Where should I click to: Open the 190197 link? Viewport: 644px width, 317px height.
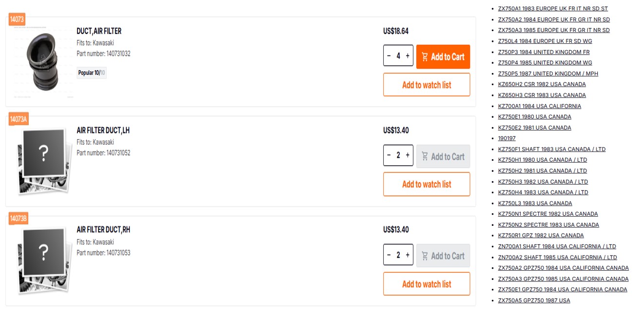507,138
